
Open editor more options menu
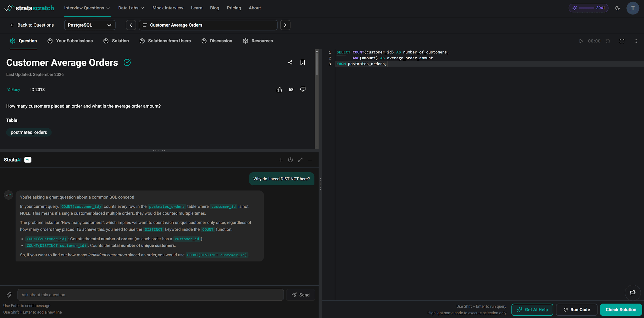pos(636,41)
